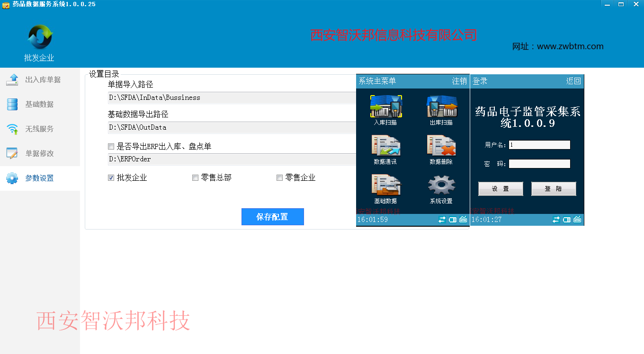
Task: Go to 无线服务 in sidebar
Action: pyautogui.click(x=40, y=129)
